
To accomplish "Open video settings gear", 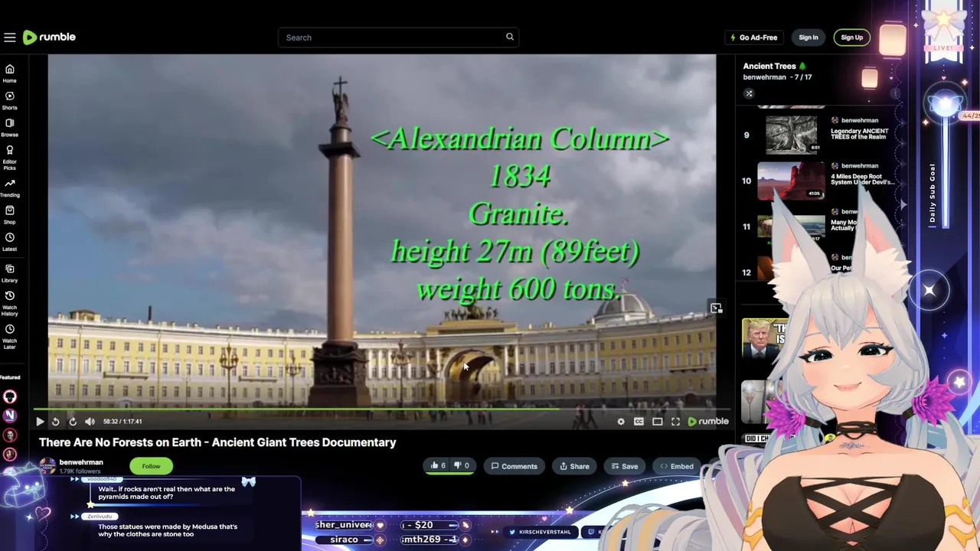I will [x=621, y=421].
